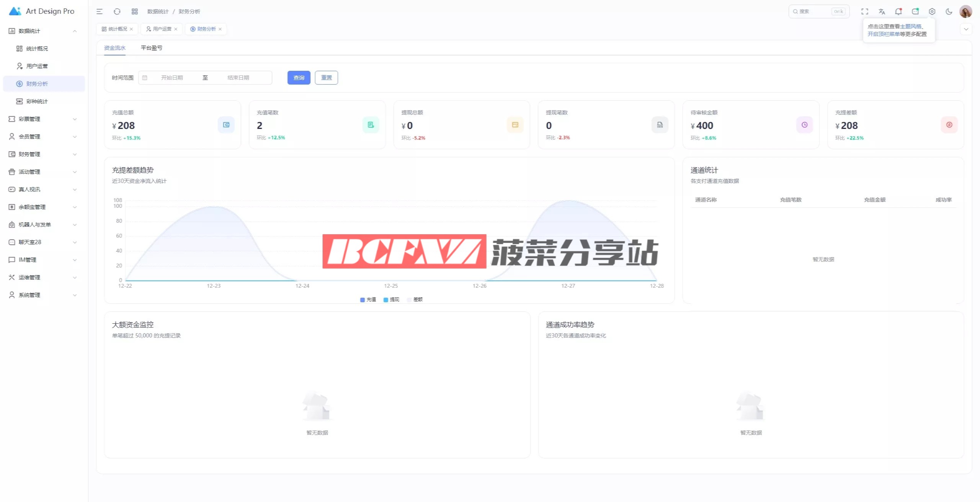
Task: Open 彩种统计 in the sidebar
Action: tap(37, 101)
